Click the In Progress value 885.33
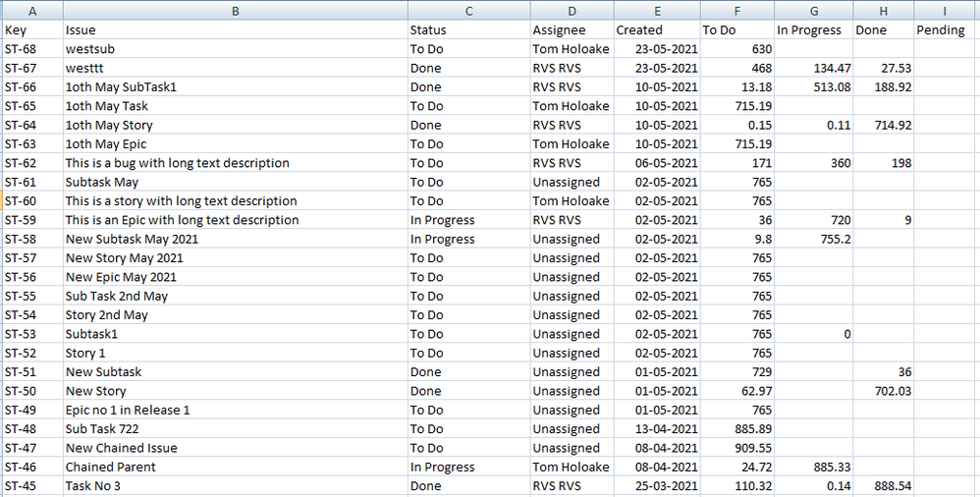Screen dimensions: 980x497 (x=814, y=467)
